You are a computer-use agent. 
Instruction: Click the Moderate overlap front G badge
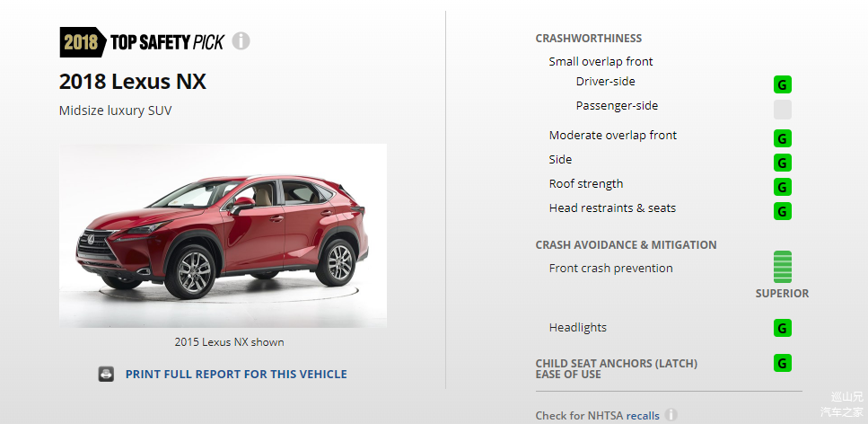point(782,138)
